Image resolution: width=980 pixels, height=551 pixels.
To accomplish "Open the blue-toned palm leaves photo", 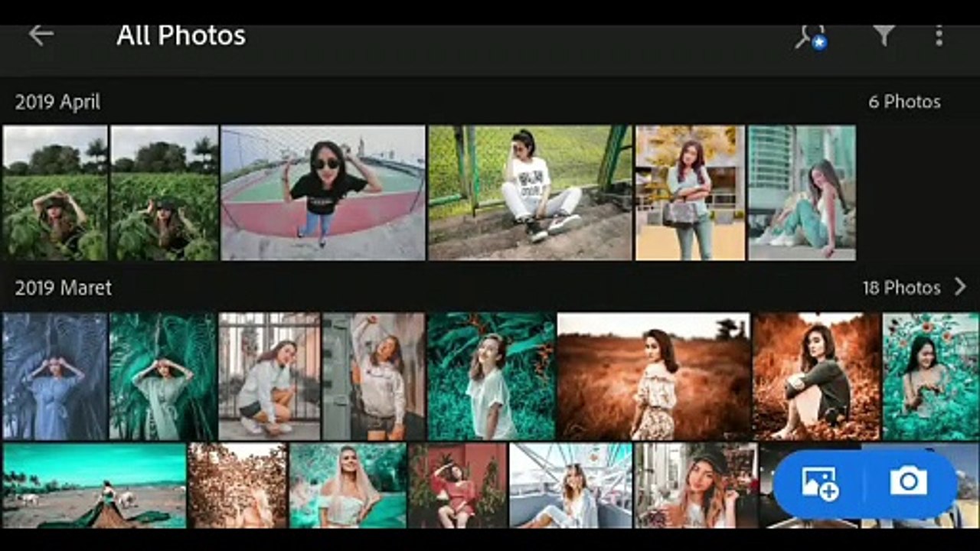I will coord(55,377).
